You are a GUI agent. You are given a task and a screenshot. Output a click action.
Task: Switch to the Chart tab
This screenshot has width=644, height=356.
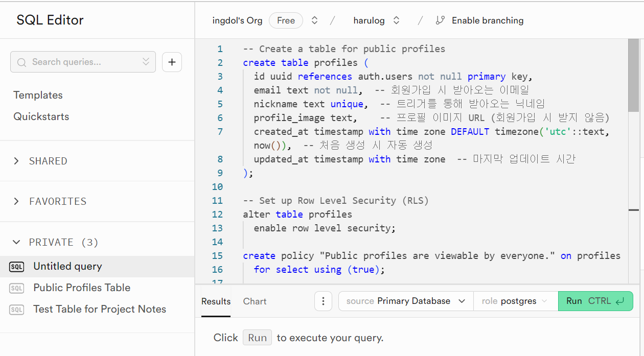coord(255,301)
